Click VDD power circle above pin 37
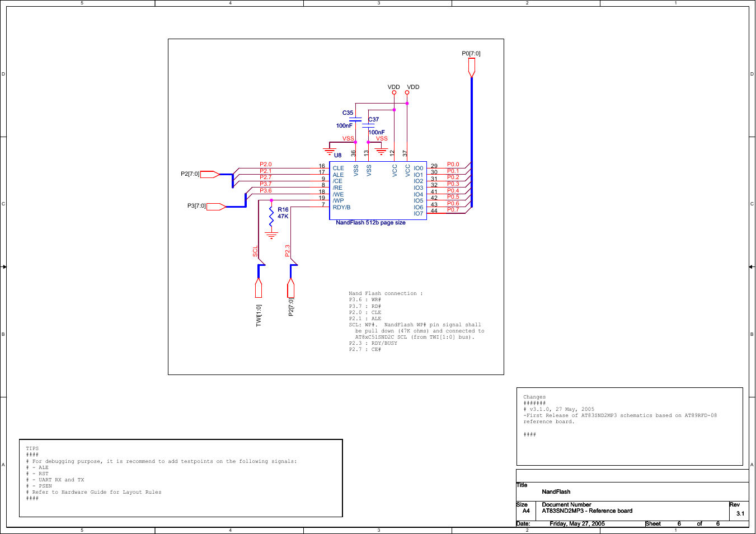756x534 pixels. (x=407, y=92)
